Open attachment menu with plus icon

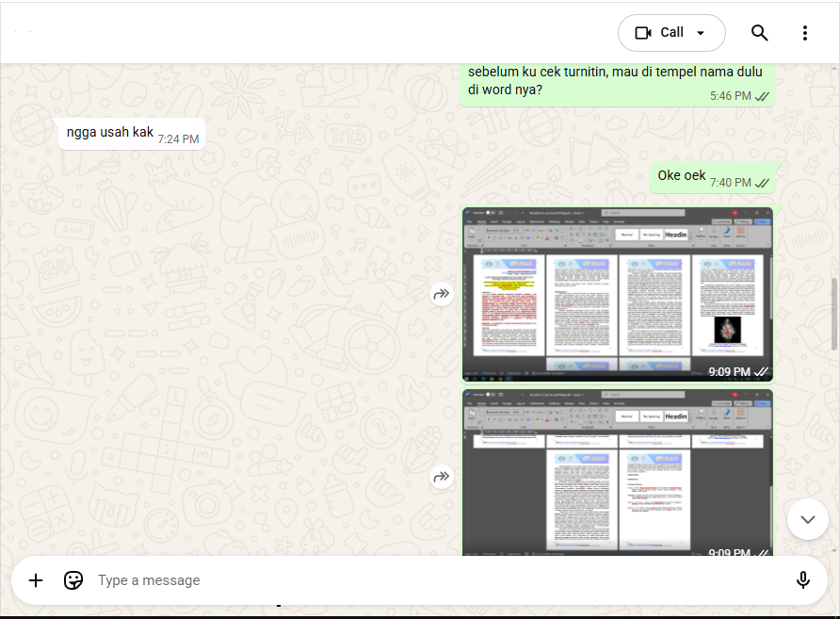(x=36, y=580)
